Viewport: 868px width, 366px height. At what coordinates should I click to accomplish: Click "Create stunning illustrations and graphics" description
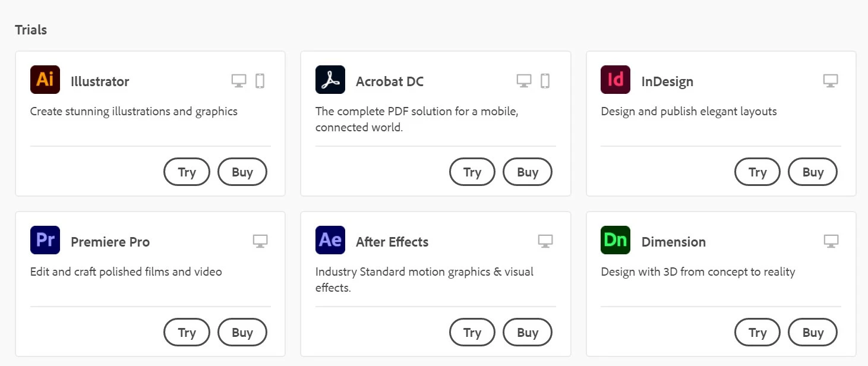(x=134, y=112)
